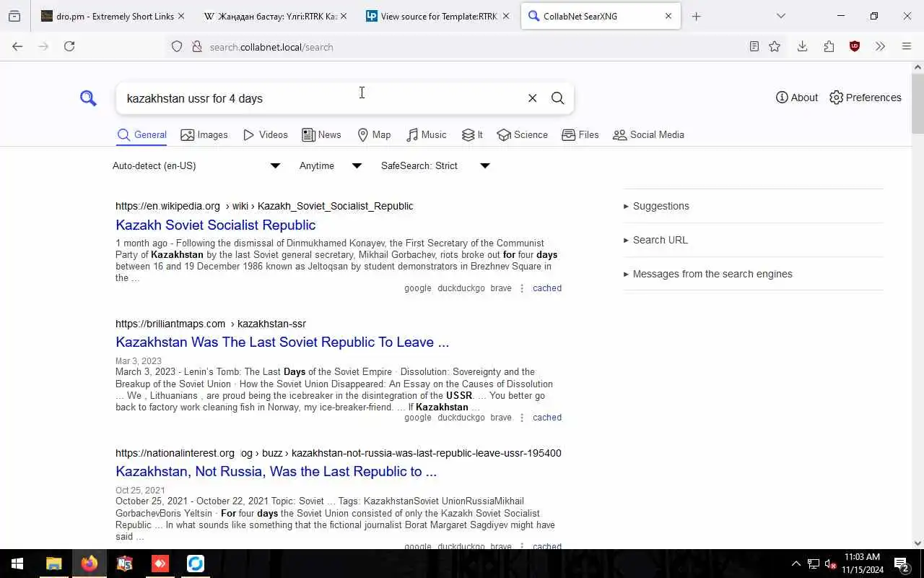This screenshot has height=578, width=924.
Task: Bookmark this page with star
Action: (775, 46)
